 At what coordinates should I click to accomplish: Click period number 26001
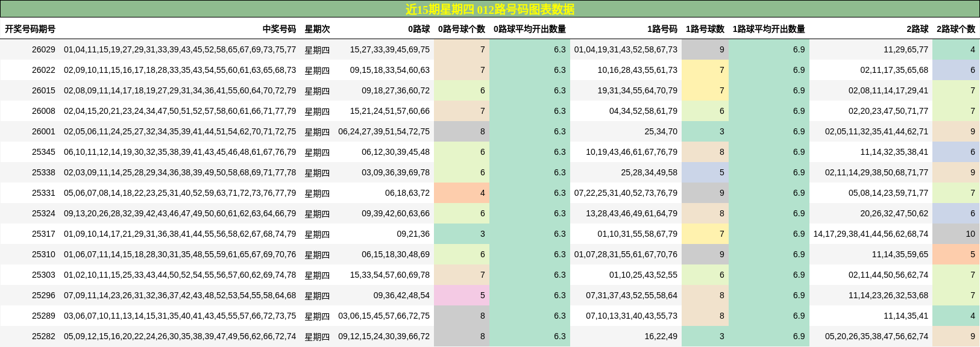[x=43, y=131]
